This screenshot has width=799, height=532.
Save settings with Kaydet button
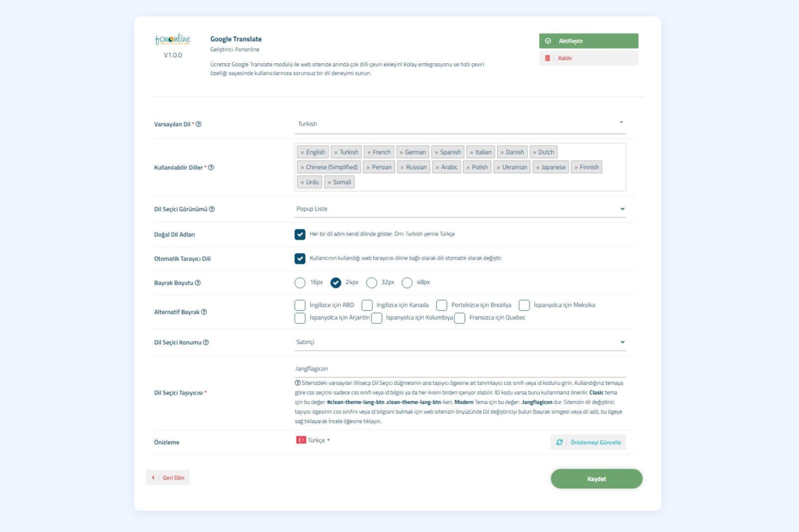(x=597, y=479)
